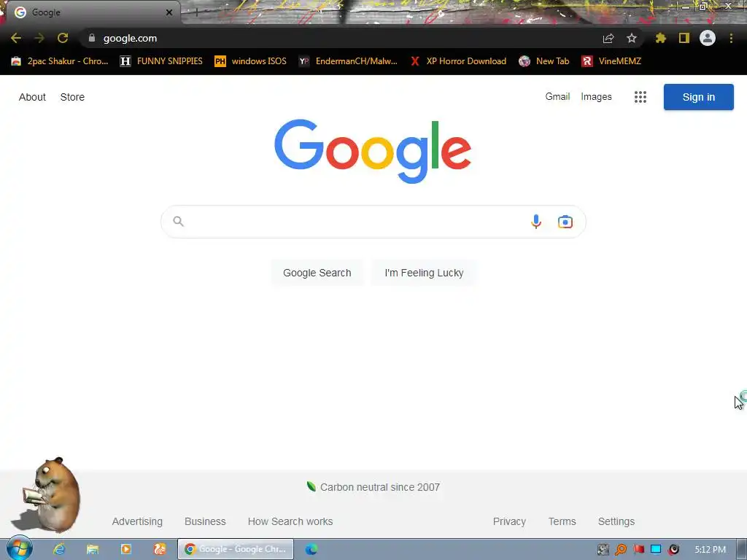This screenshot has width=747, height=560.
Task: Toggle the Chrome side panel icon
Action: 684,38
